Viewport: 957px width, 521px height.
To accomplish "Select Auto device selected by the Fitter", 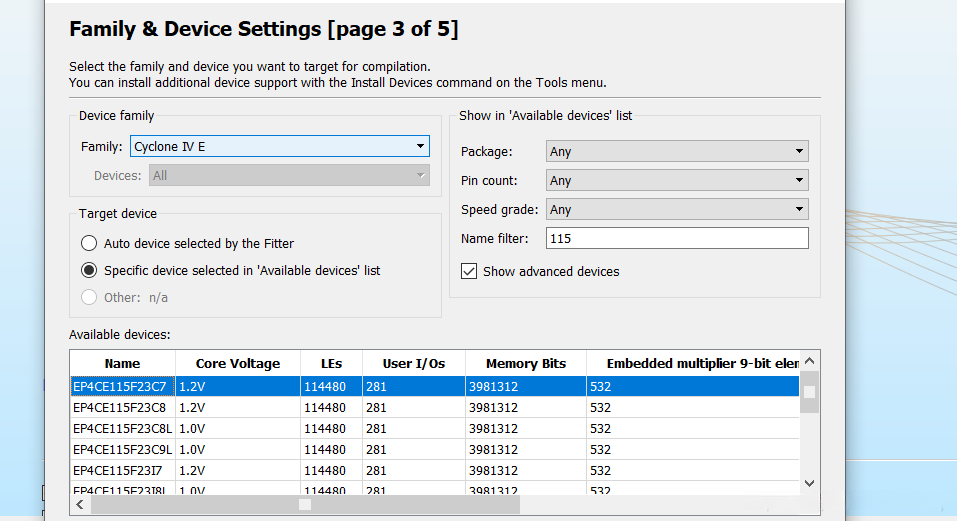I will pyautogui.click(x=89, y=243).
